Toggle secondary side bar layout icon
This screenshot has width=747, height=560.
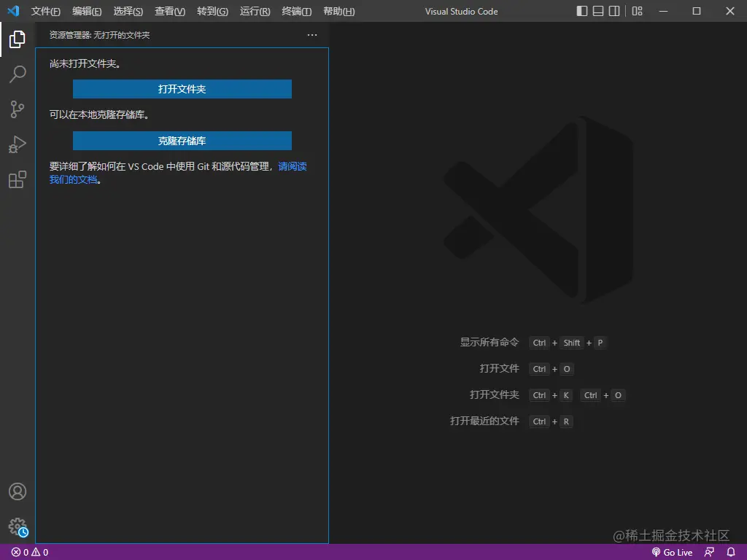click(614, 11)
